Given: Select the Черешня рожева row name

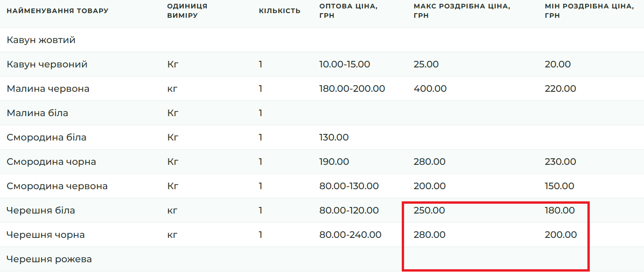Looking at the screenshot, I should [49, 259].
